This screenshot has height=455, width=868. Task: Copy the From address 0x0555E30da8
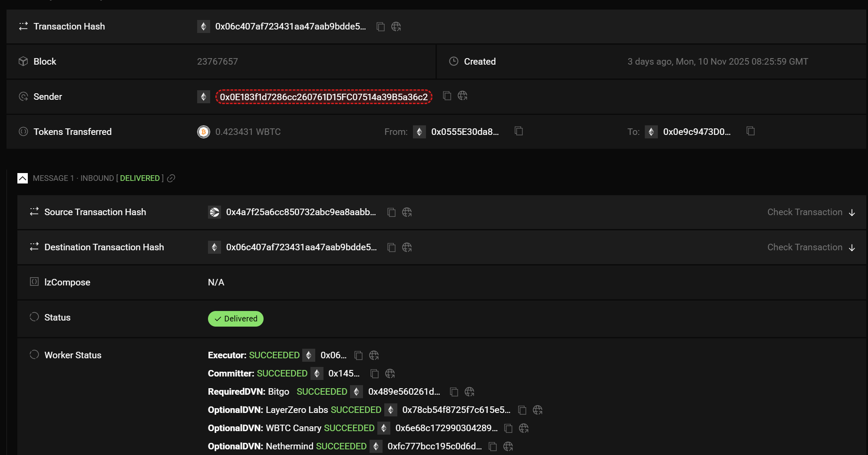(518, 131)
